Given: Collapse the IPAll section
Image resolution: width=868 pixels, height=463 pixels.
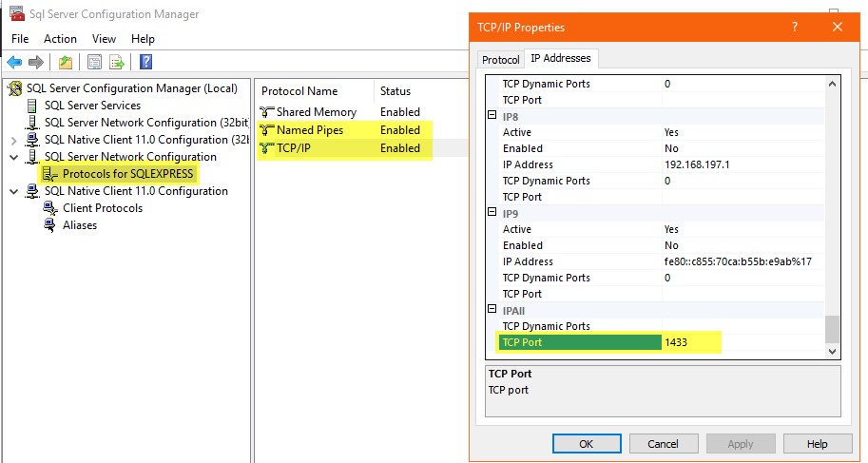Looking at the screenshot, I should (492, 309).
